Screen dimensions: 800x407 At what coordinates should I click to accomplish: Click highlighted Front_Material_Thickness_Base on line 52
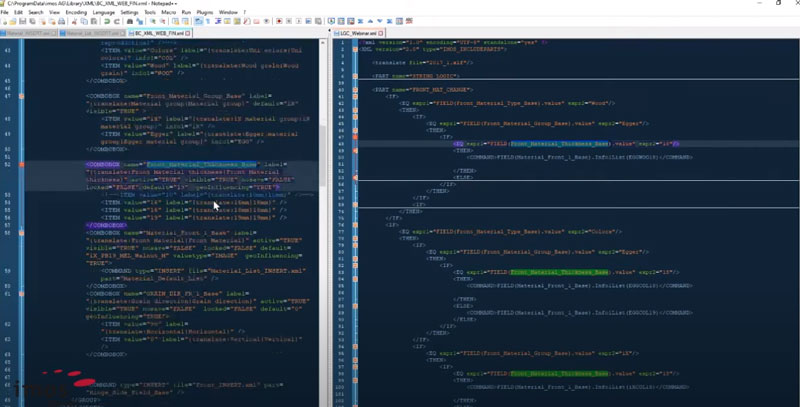(x=202, y=165)
